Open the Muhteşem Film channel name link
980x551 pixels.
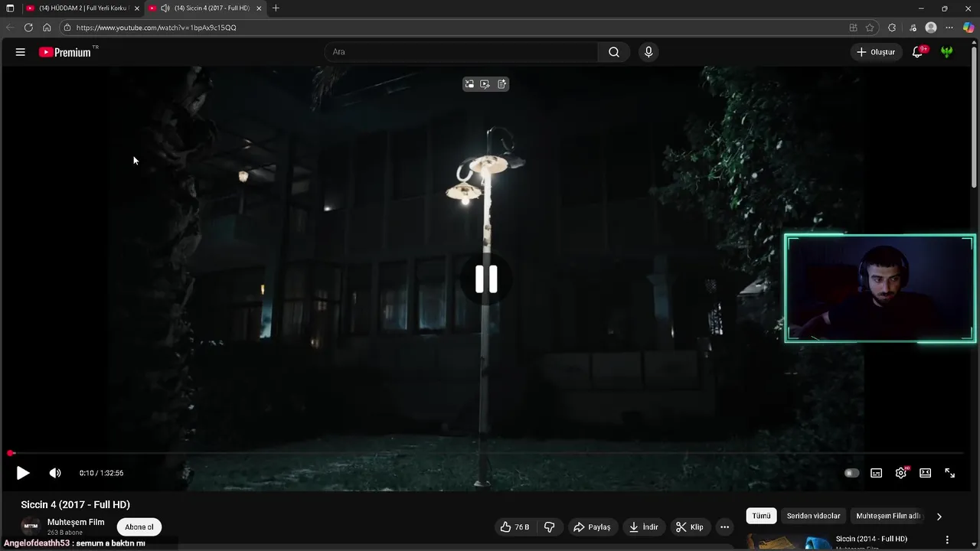76,522
